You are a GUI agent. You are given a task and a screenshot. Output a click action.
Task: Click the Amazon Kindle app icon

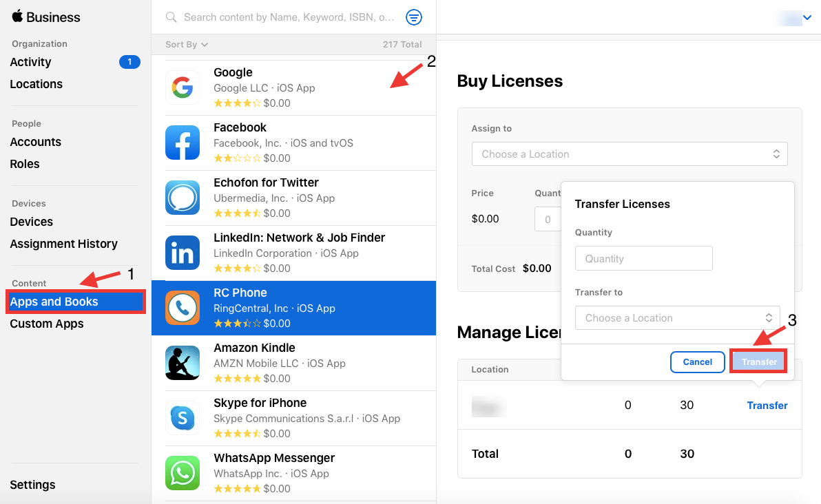point(183,363)
